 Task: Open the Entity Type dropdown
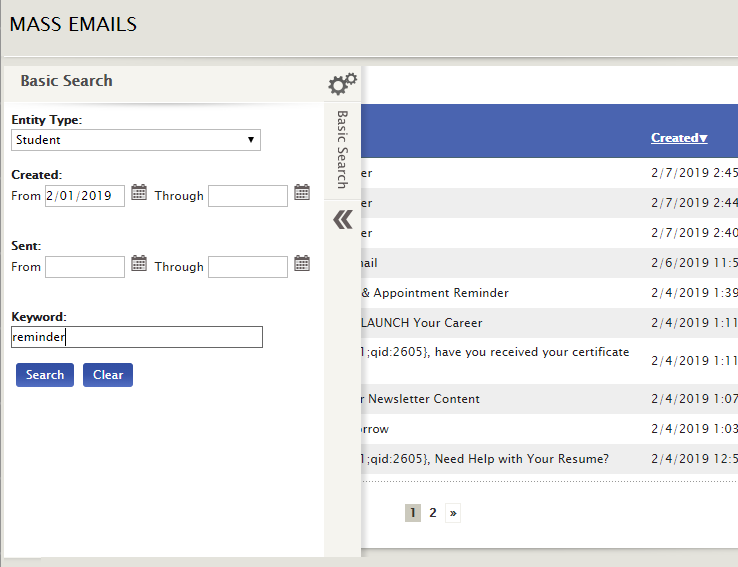[x=136, y=140]
